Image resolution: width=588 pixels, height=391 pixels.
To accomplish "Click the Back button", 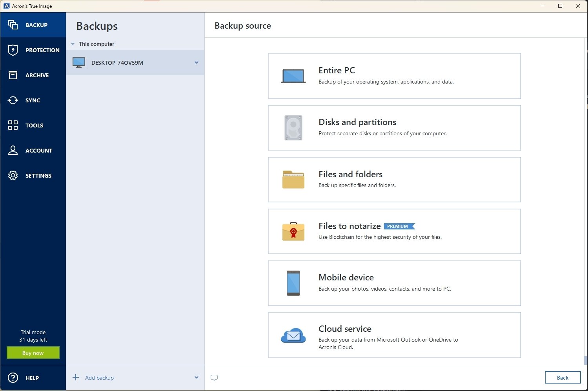I will click(563, 377).
